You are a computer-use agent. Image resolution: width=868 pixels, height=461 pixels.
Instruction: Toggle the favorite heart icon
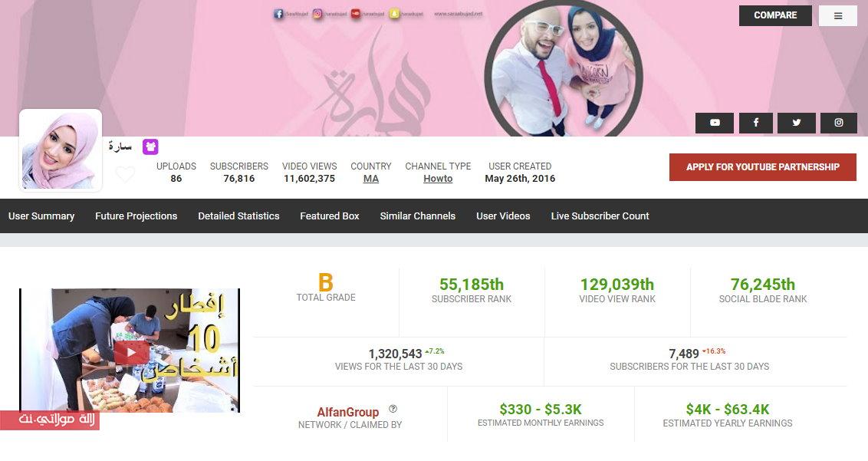click(125, 175)
